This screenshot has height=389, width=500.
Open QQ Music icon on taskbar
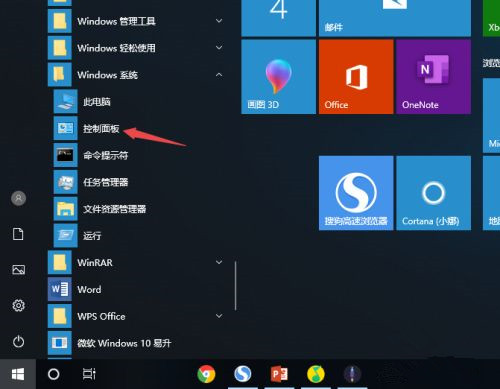316,374
